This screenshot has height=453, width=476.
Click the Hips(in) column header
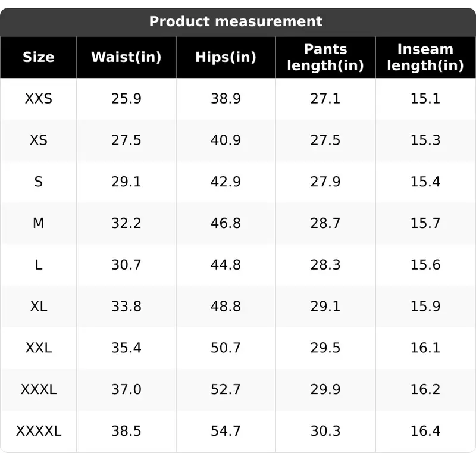coord(226,57)
